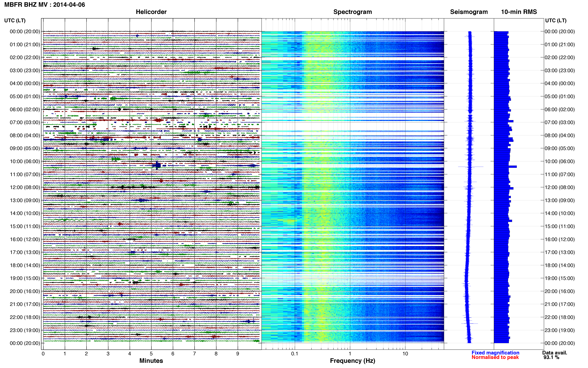The width and height of the screenshot is (588, 368).
Task: Click the right '17:00 (13:00)' time label
Action: pos(560,252)
